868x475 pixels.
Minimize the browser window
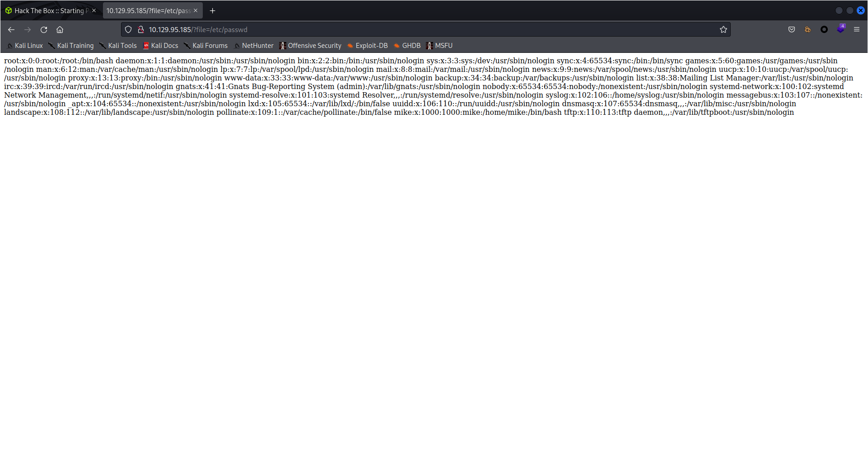tap(839, 10)
